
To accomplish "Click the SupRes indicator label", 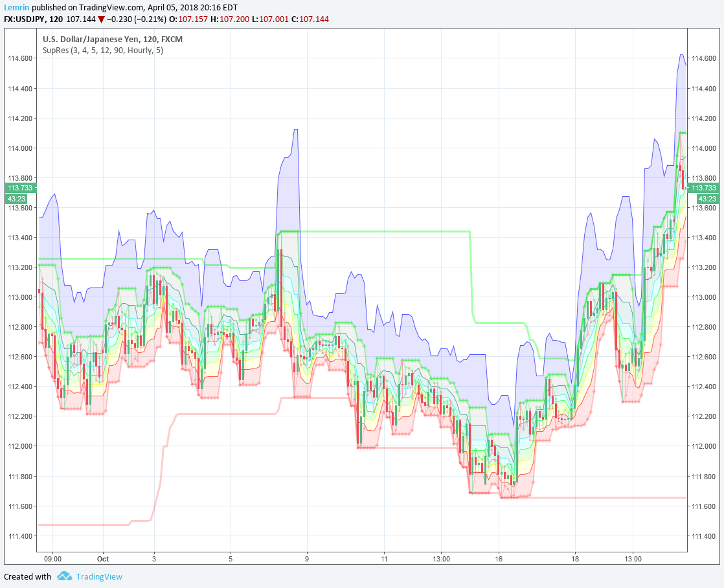I will coord(102,51).
